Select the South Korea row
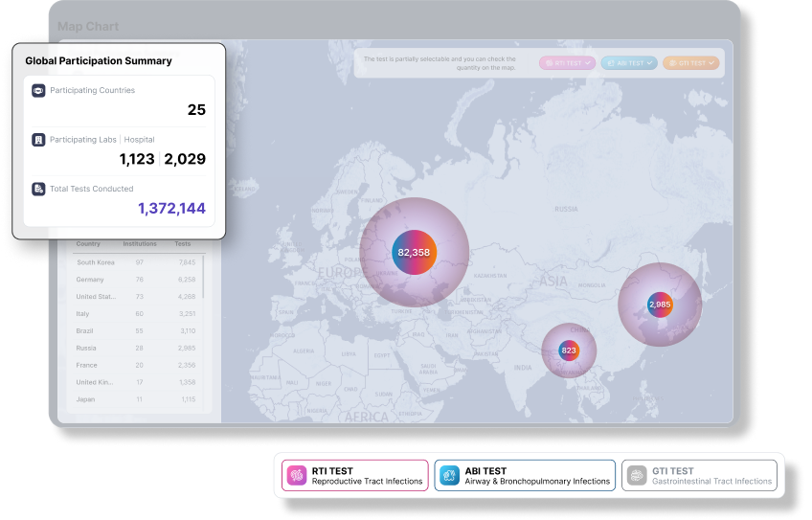The height and width of the screenshot is (520, 812). [136, 262]
